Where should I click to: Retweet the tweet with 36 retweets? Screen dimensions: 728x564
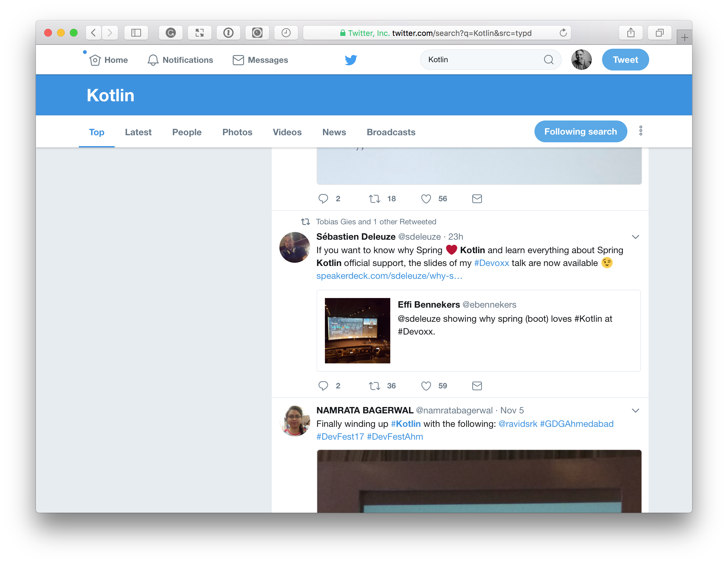[374, 386]
